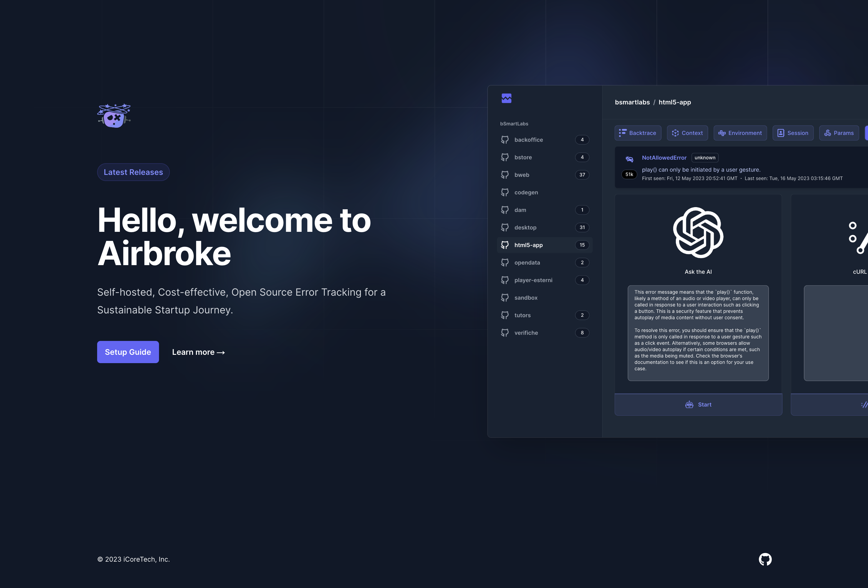
Task: Click the GitHub icon in the footer
Action: tap(765, 559)
